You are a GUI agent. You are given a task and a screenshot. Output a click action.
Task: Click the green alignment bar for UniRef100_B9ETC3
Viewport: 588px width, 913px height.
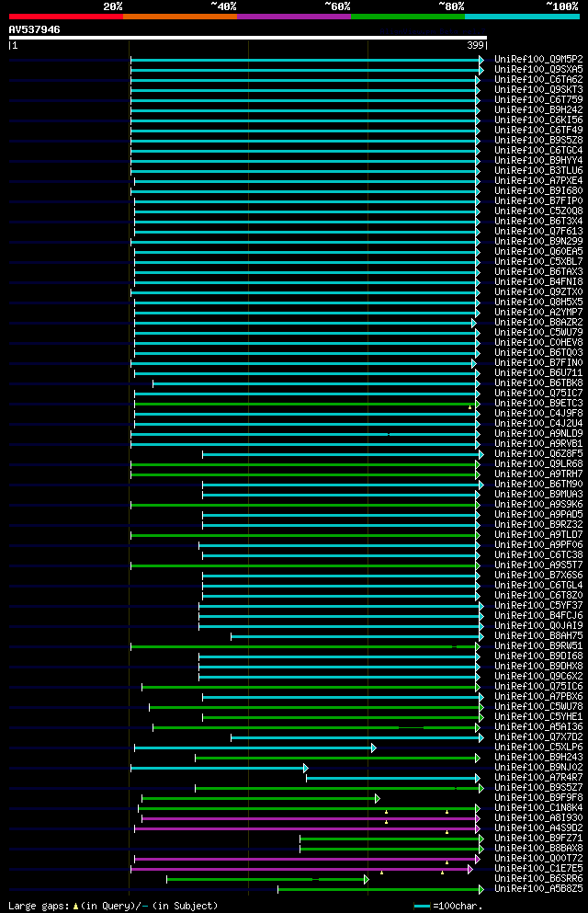tap(306, 405)
